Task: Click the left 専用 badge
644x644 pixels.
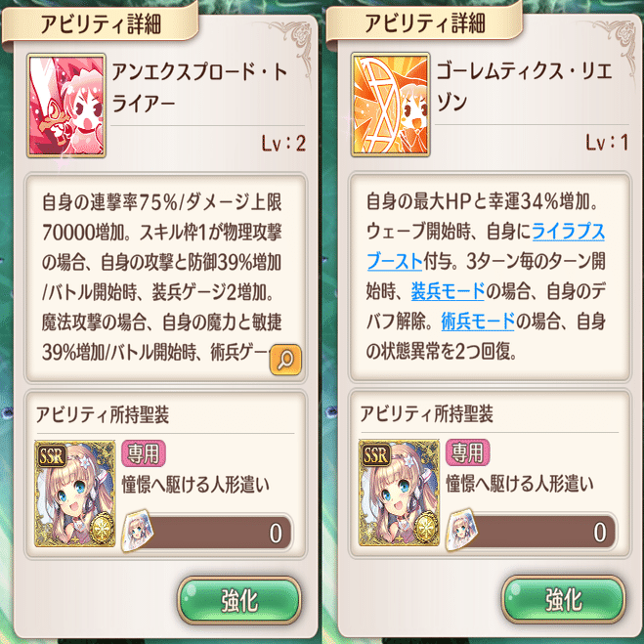Action: pos(144,453)
